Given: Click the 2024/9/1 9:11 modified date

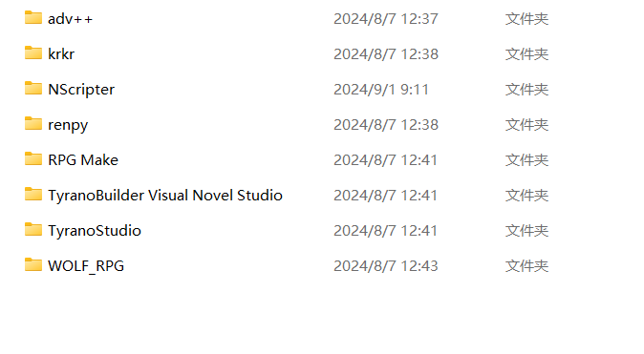Looking at the screenshot, I should coord(381,90).
